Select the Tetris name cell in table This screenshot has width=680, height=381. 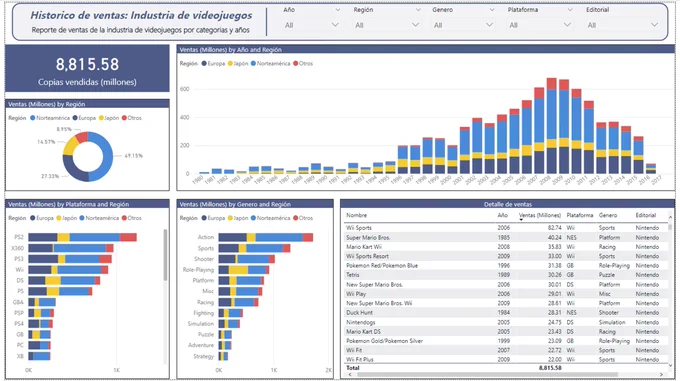pyautogui.click(x=353, y=275)
